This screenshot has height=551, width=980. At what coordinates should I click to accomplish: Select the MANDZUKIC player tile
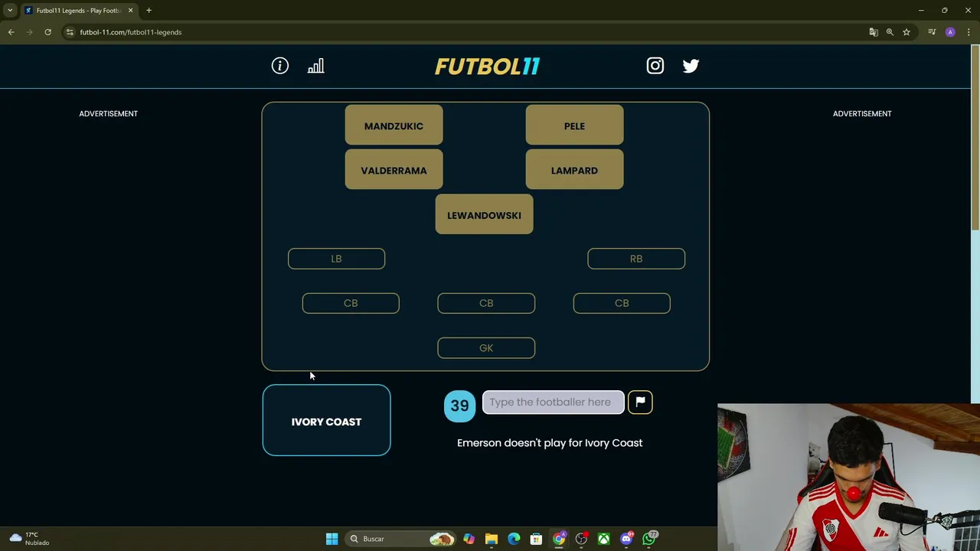(394, 126)
